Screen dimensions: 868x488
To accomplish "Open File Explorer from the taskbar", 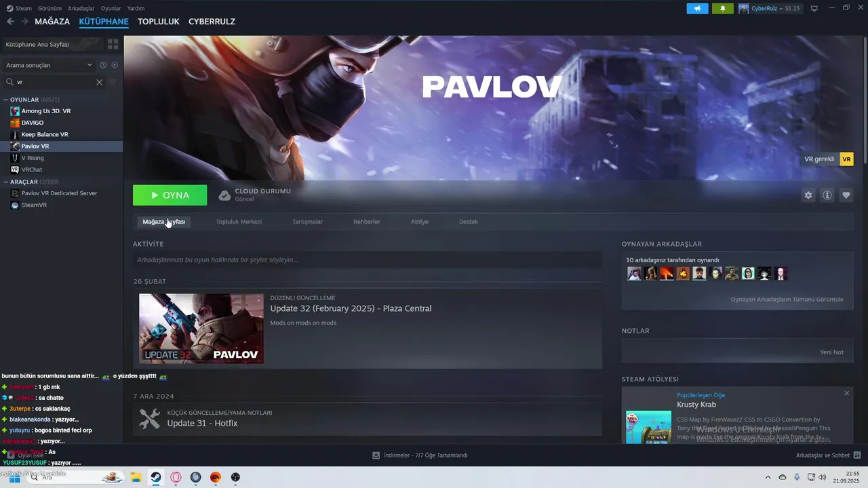I will tap(136, 477).
